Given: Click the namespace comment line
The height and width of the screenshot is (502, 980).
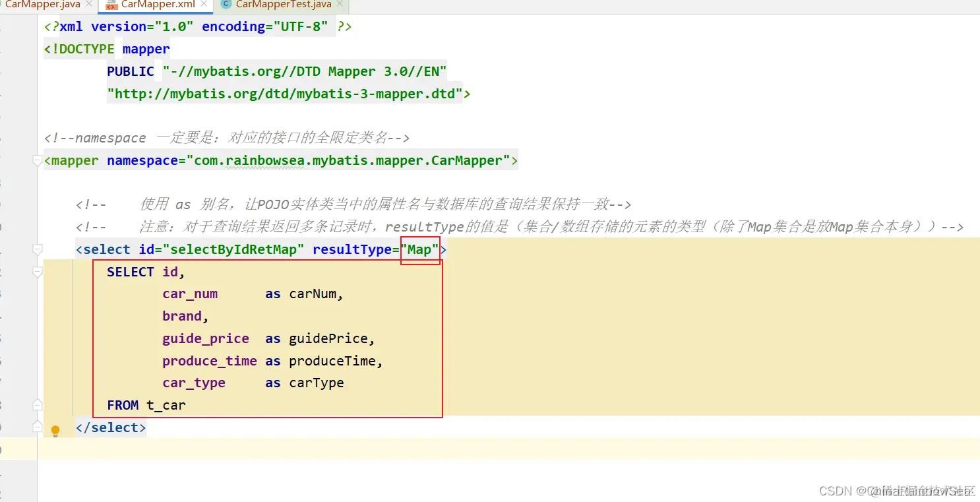Looking at the screenshot, I should [x=227, y=138].
